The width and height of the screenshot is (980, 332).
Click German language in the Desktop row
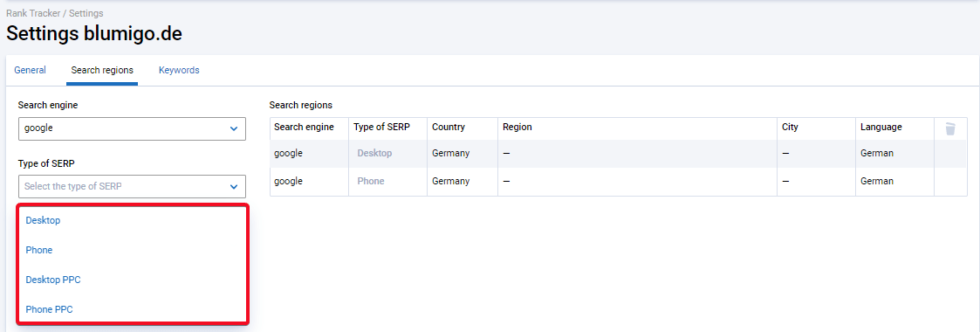point(877,153)
